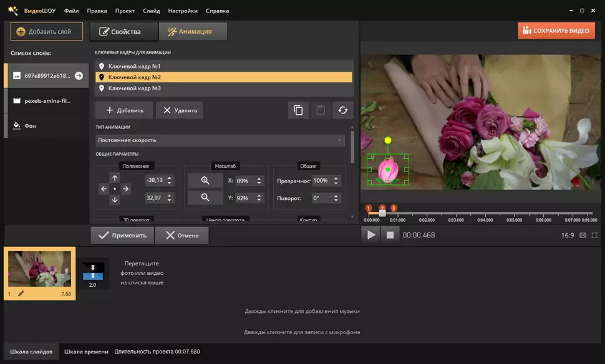Click the -38,13 position field
This screenshot has height=364, width=605.
click(x=155, y=180)
